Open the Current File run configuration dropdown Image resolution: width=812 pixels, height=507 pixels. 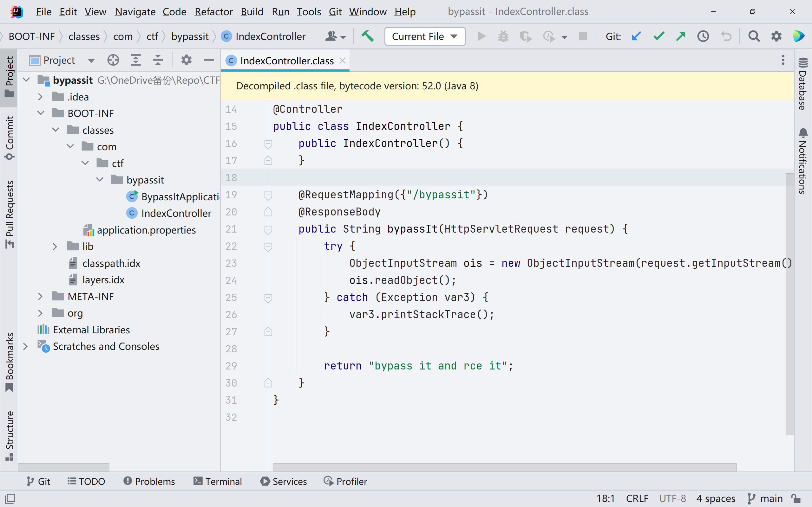click(424, 36)
